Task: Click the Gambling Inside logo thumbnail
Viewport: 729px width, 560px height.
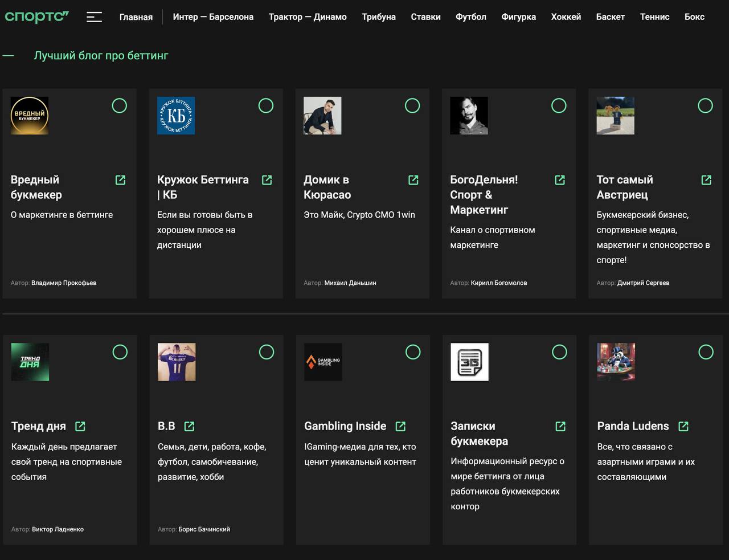Action: coord(323,362)
